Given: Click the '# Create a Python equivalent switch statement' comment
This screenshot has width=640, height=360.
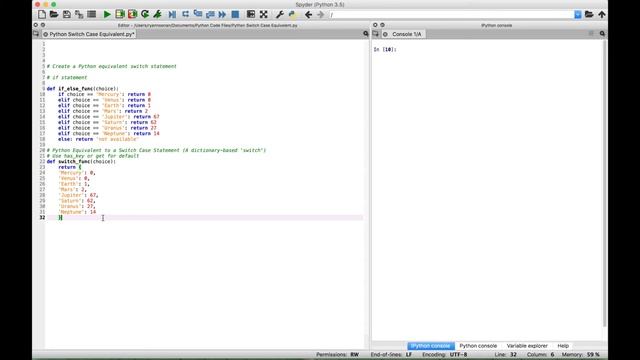Looking at the screenshot, I should 111,66.
